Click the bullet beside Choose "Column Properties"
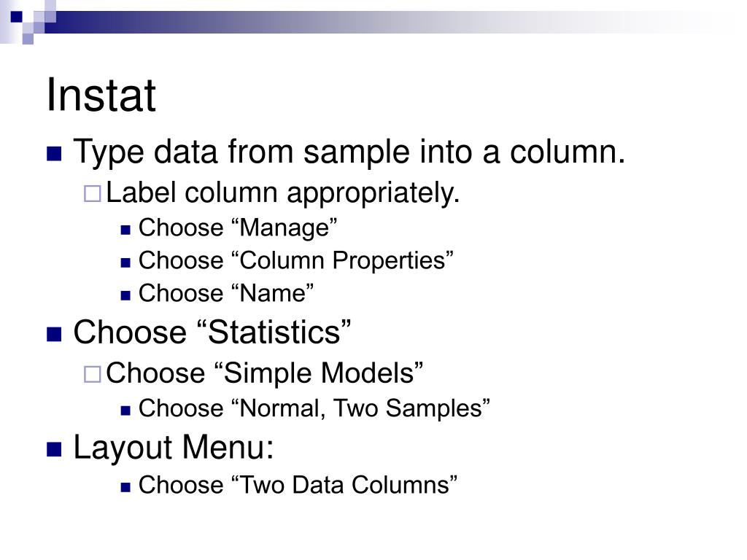 pyautogui.click(x=125, y=262)
